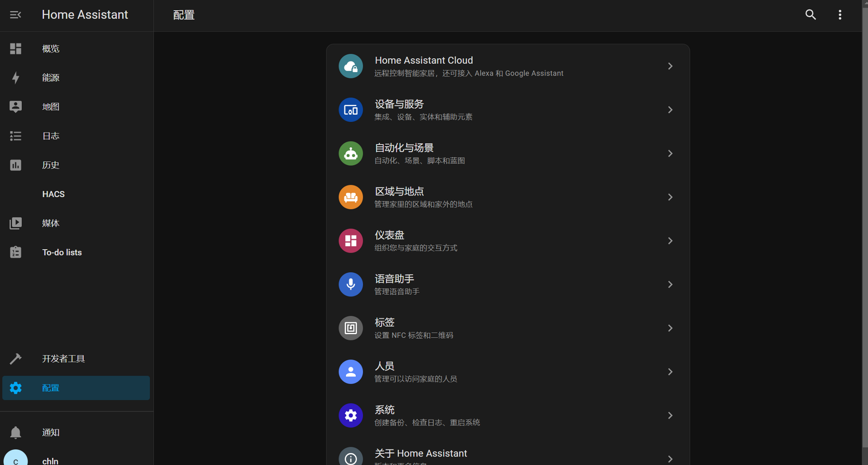Open 设备与服务 using its right chevron
This screenshot has height=465, width=868.
tap(670, 110)
